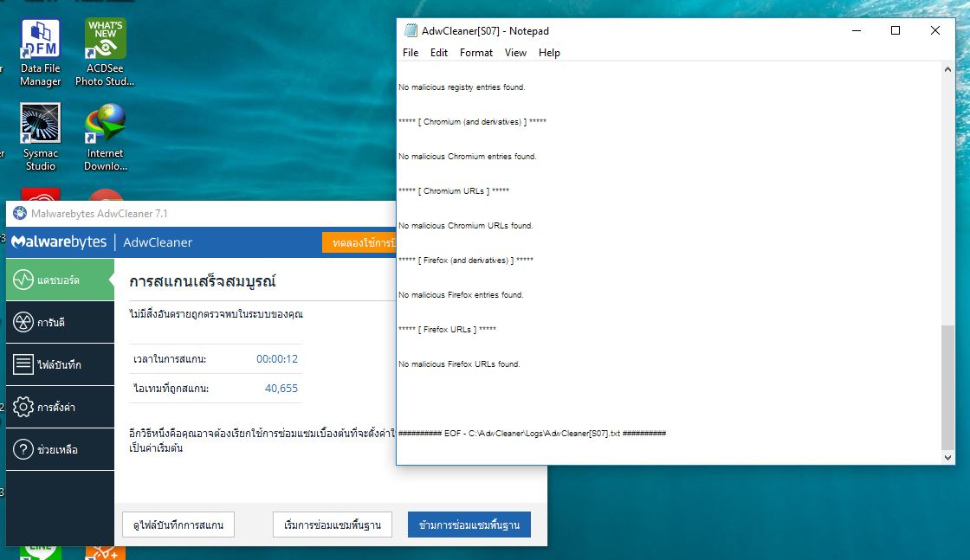Image resolution: width=970 pixels, height=560 pixels.
Task: Click the Quarantine radiation icon in sidebar
Action: 23,322
